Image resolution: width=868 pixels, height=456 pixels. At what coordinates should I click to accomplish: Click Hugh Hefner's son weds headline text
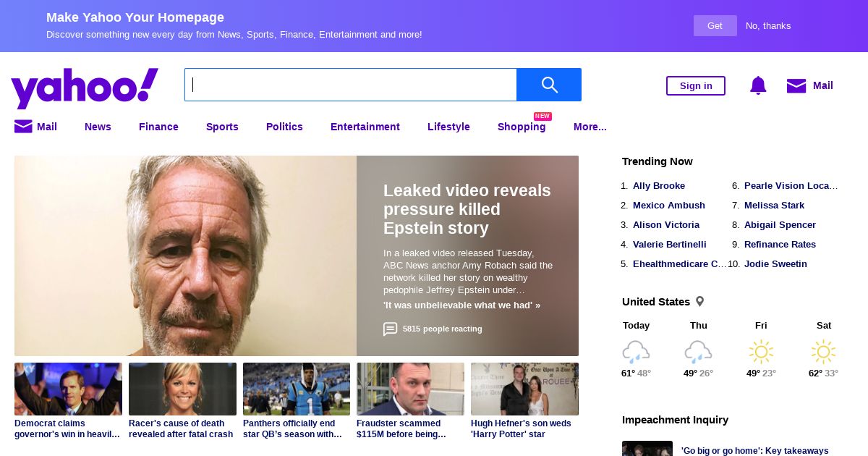click(x=521, y=428)
